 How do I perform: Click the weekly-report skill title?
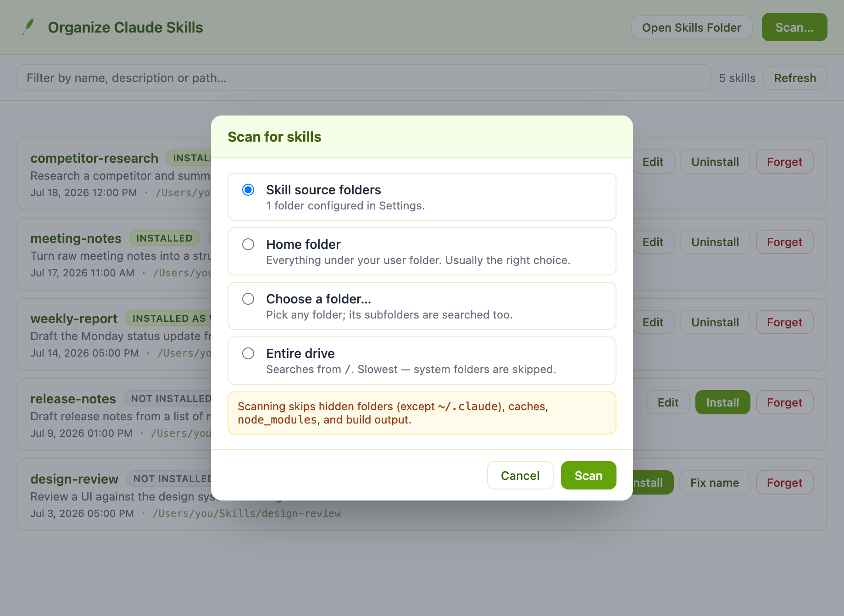[74, 319]
